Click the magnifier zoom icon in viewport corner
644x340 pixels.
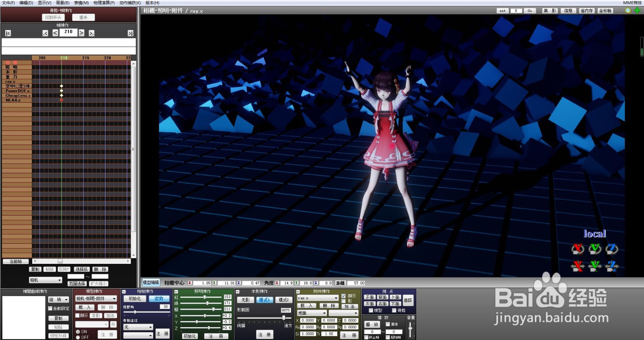pyautogui.click(x=628, y=10)
